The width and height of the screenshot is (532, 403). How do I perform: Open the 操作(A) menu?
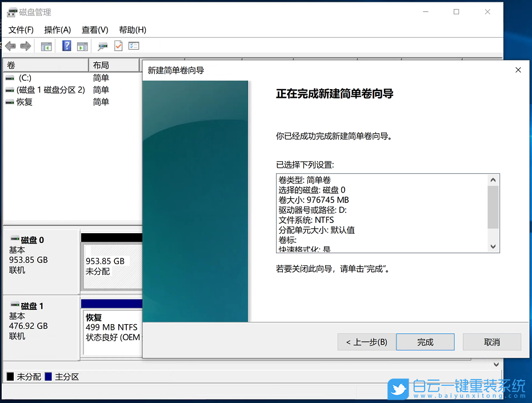click(x=57, y=30)
